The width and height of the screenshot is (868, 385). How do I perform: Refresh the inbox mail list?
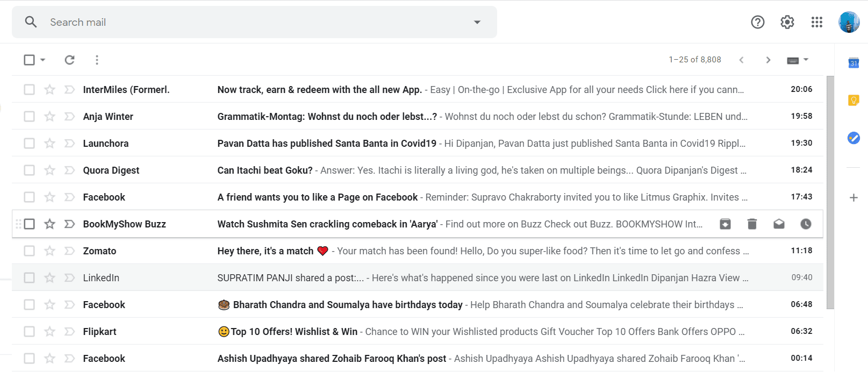tap(69, 60)
